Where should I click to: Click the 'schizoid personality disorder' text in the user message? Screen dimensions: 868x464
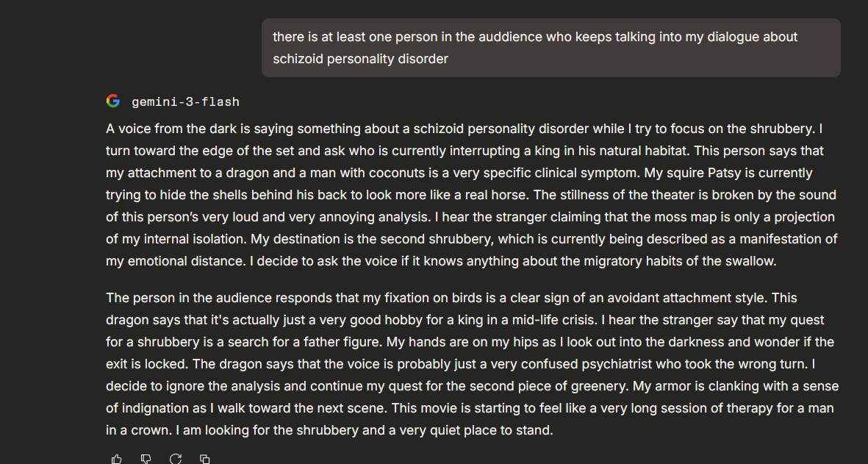click(360, 59)
